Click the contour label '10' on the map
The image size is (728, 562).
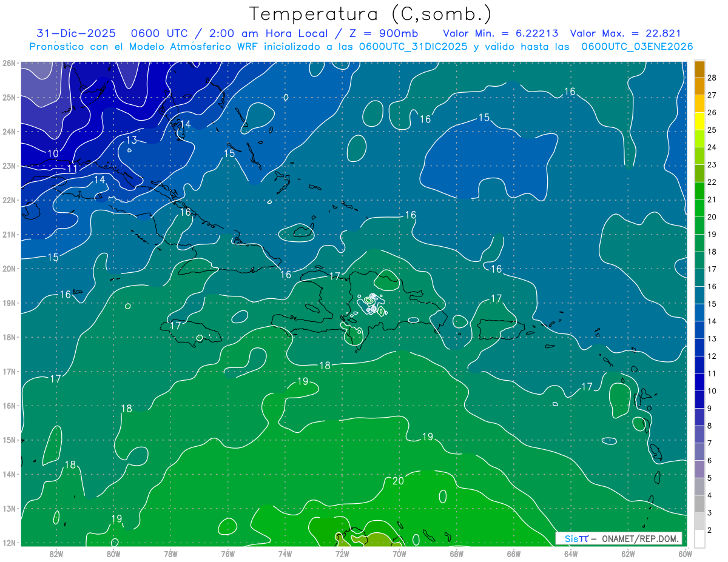tap(53, 154)
